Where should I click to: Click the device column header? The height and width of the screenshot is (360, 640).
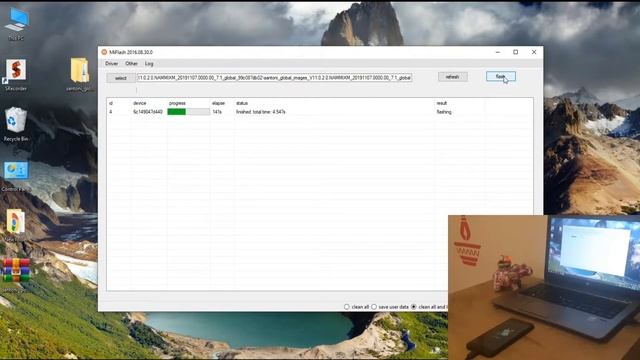point(140,103)
